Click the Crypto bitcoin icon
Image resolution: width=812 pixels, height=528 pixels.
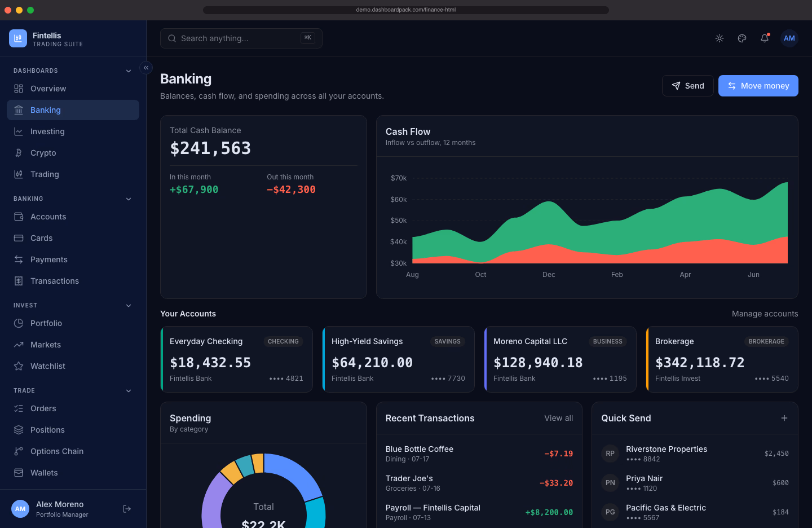click(x=19, y=153)
